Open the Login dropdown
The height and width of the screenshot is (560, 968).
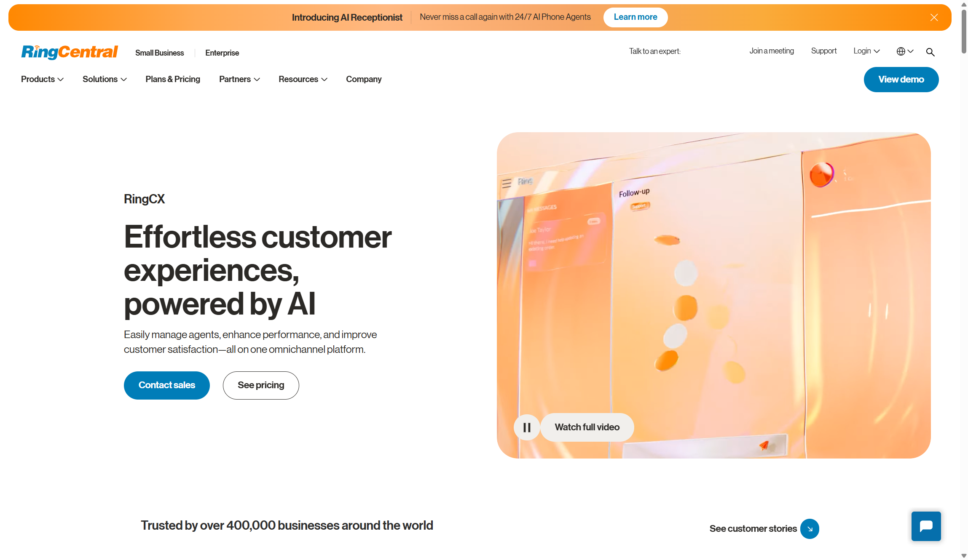tap(866, 51)
